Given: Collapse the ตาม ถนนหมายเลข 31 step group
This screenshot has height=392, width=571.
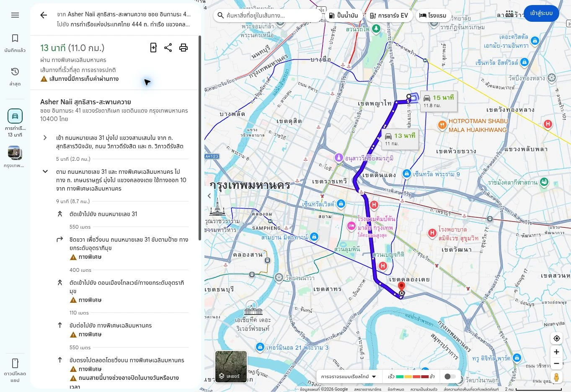Looking at the screenshot, I should pyautogui.click(x=45, y=171).
